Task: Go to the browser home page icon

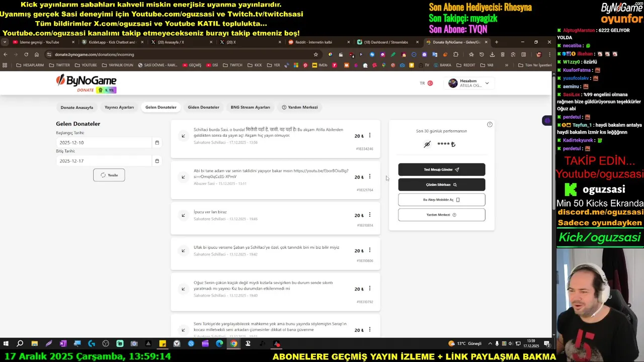Action: click(x=37, y=54)
